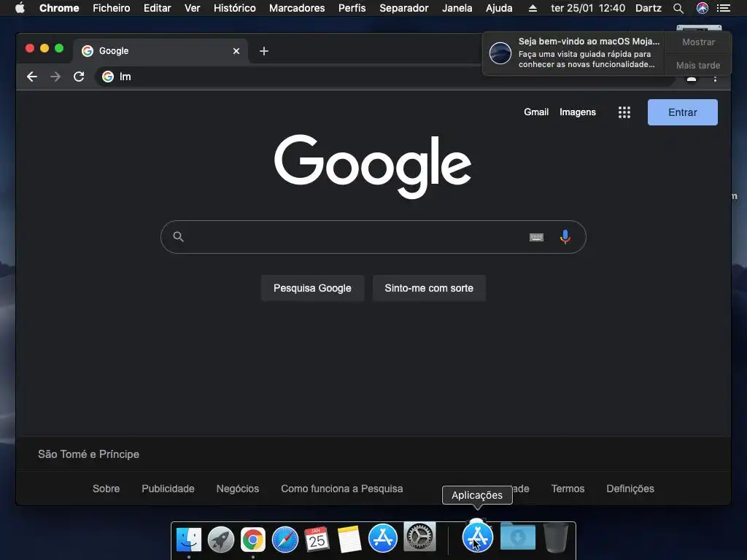
Task: Open App Store from the Dock
Action: click(382, 538)
